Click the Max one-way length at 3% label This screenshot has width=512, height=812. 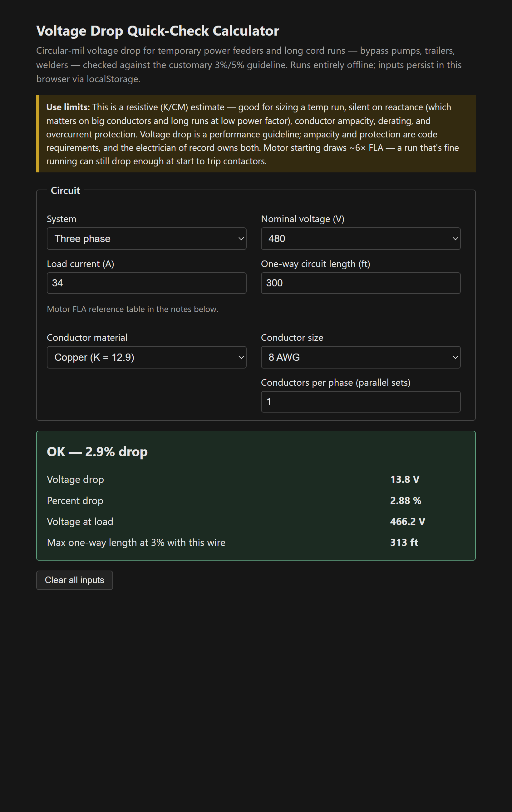point(136,542)
